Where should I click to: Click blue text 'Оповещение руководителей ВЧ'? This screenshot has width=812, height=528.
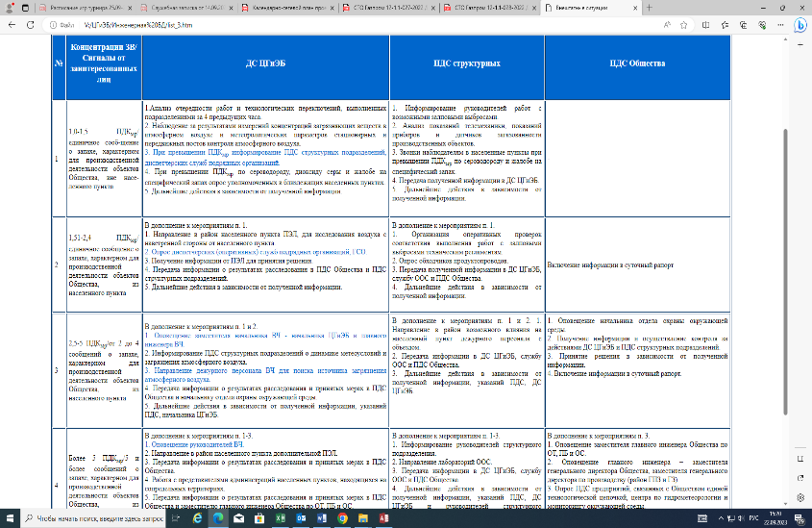click(x=197, y=444)
